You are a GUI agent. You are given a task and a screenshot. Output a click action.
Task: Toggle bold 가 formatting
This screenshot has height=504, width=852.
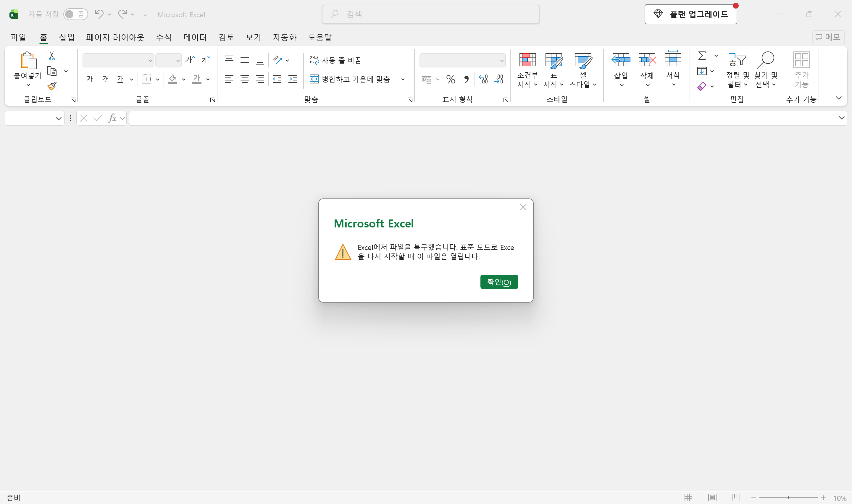pyautogui.click(x=90, y=79)
